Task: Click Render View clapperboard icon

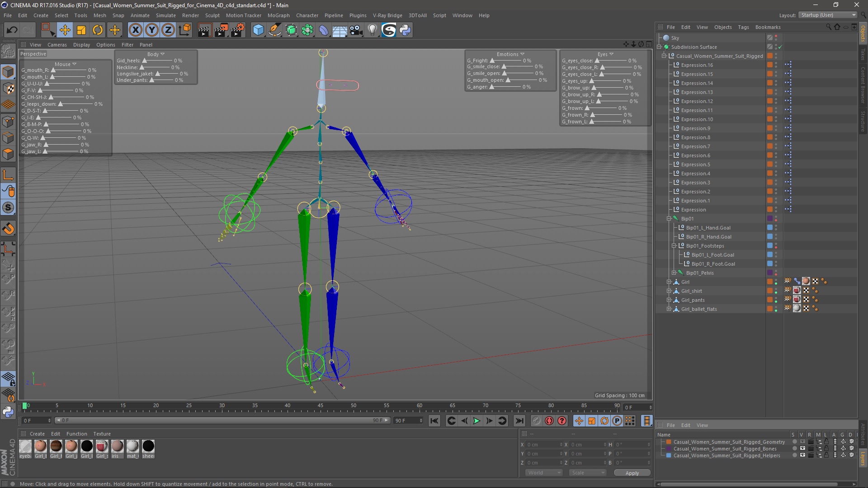Action: (x=204, y=30)
